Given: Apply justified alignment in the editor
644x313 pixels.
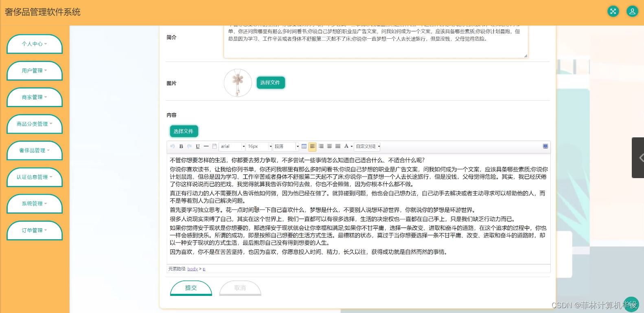Looking at the screenshot, I should coord(338,146).
